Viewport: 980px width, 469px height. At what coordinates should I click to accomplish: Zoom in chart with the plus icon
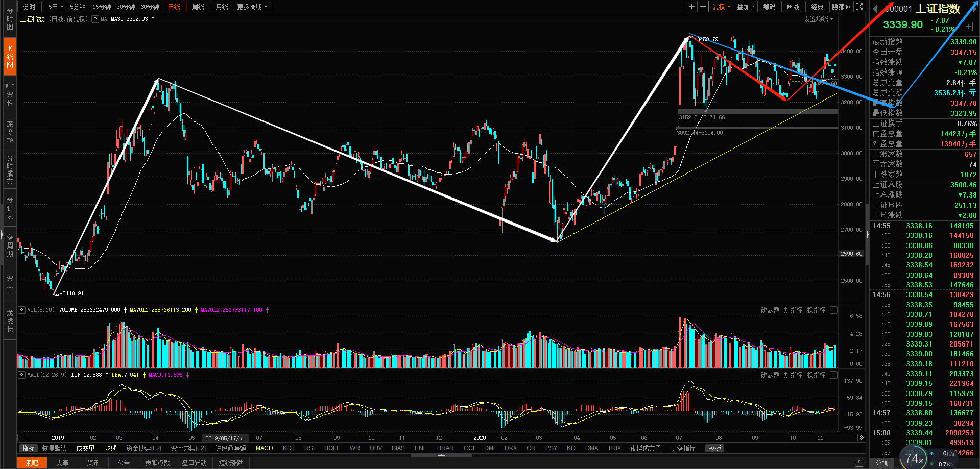pos(691,7)
